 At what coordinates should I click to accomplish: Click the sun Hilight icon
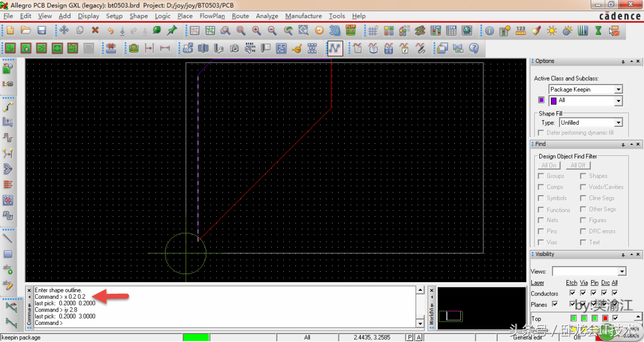(552, 31)
